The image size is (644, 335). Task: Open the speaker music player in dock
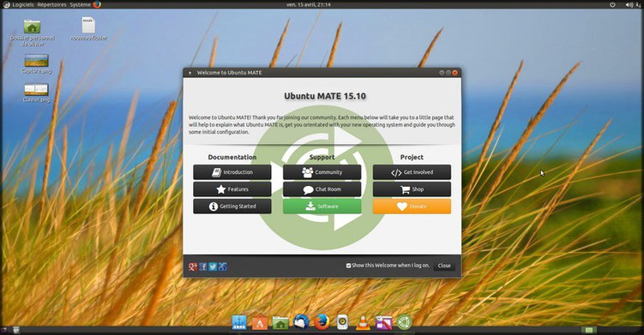point(342,322)
